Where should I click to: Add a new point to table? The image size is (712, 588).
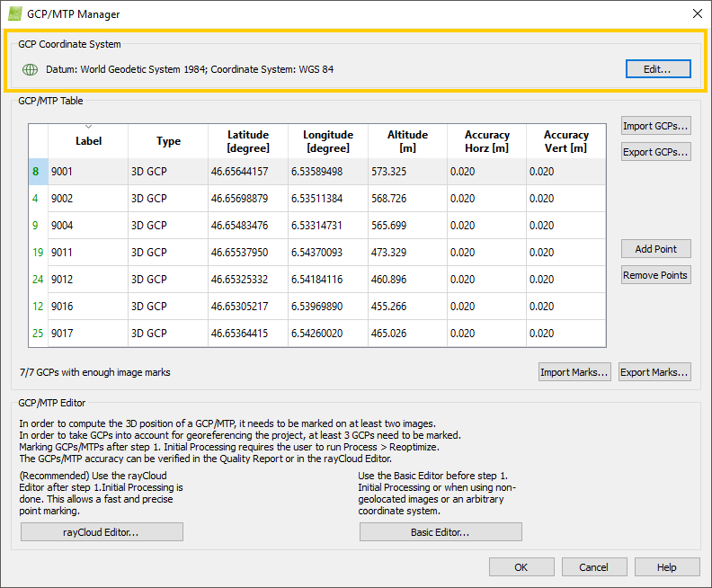point(655,249)
